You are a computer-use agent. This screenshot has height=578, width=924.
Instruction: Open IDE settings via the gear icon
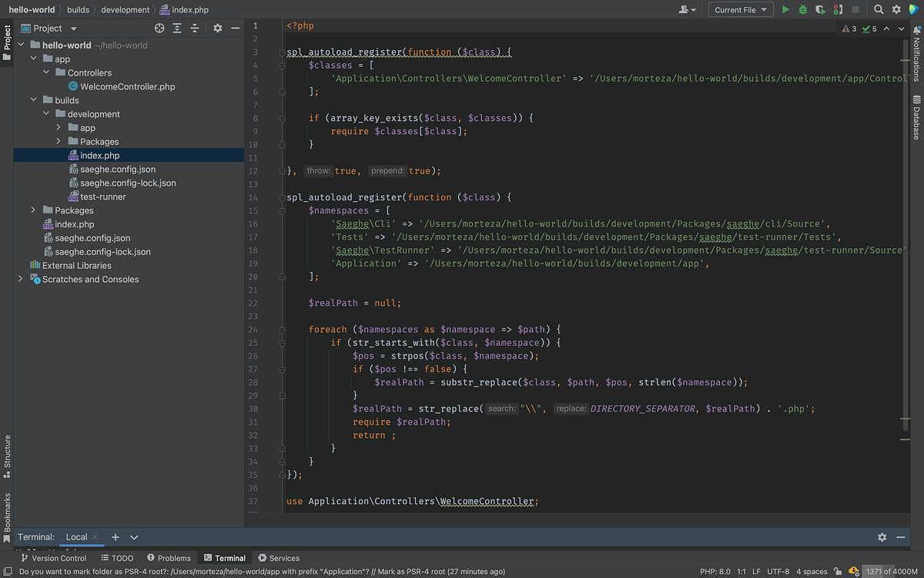click(896, 8)
